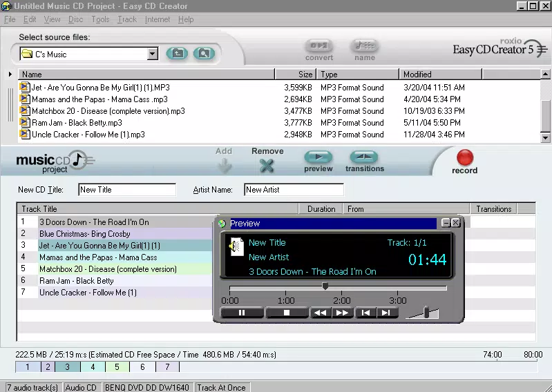Click MP3 icon beside Matchbox 20 file
The image size is (552, 392).
(25, 110)
